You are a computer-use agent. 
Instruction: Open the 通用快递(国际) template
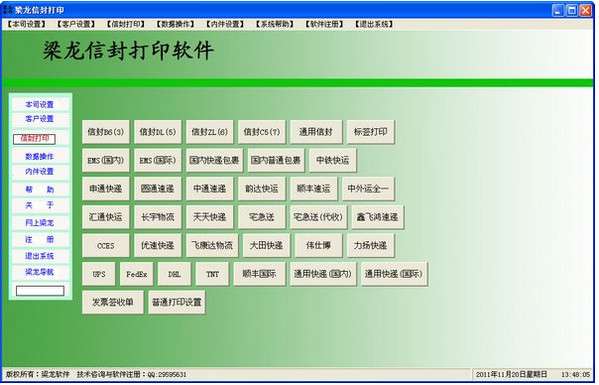394,274
